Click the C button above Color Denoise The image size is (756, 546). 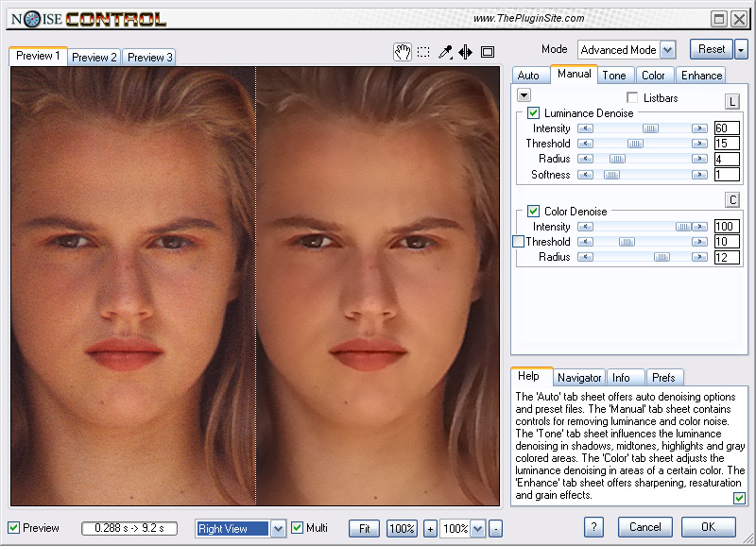pos(731,200)
